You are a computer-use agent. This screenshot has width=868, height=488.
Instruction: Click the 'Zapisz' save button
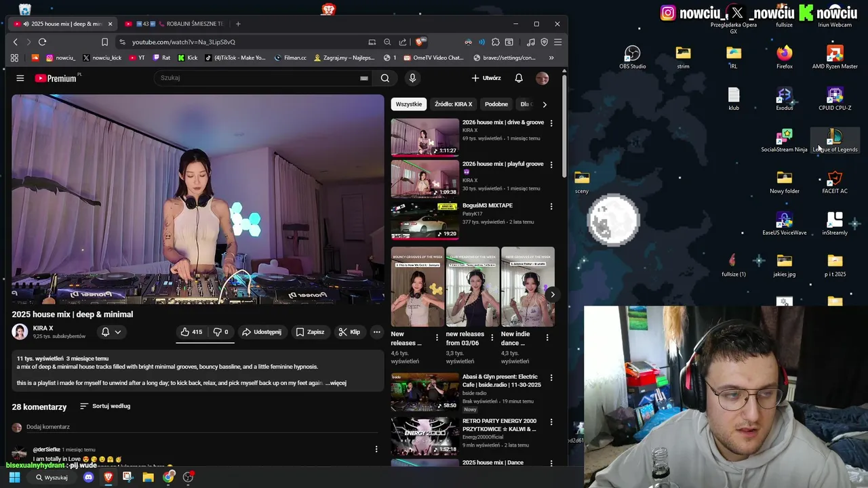tap(310, 332)
